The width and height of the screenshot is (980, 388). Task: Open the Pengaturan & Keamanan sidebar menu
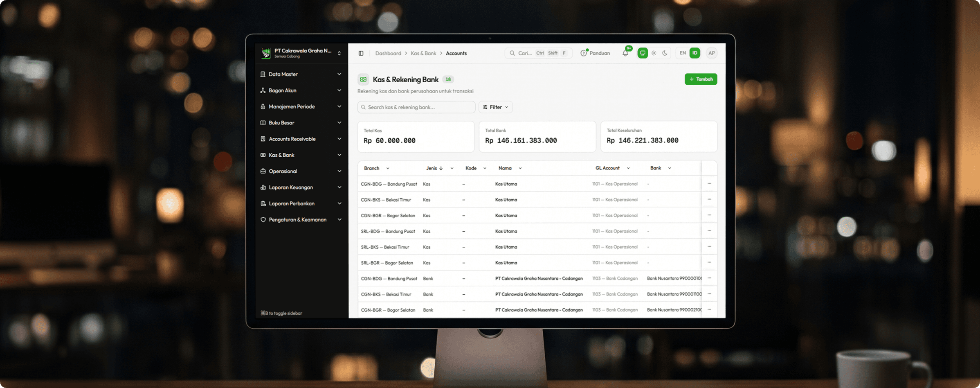tap(301, 220)
